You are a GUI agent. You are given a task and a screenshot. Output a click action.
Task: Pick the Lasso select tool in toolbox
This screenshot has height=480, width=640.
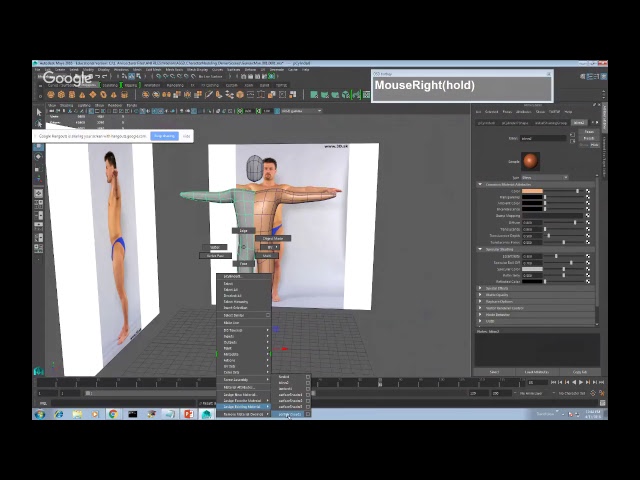tap(39, 123)
